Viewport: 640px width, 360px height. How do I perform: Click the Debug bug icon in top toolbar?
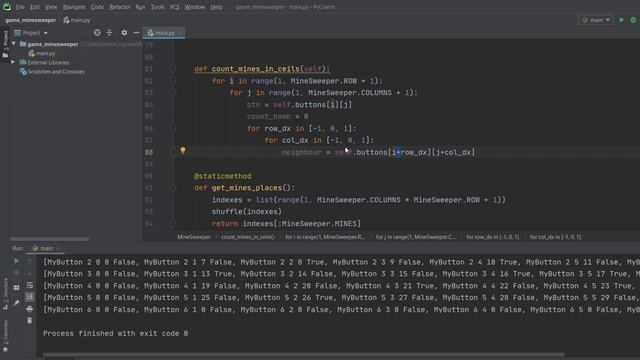[633, 20]
